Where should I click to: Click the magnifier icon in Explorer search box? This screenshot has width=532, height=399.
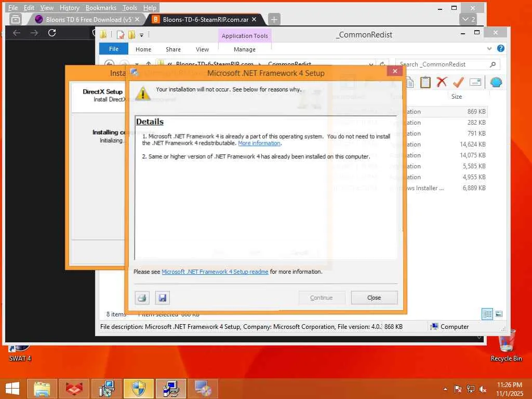pos(493,64)
